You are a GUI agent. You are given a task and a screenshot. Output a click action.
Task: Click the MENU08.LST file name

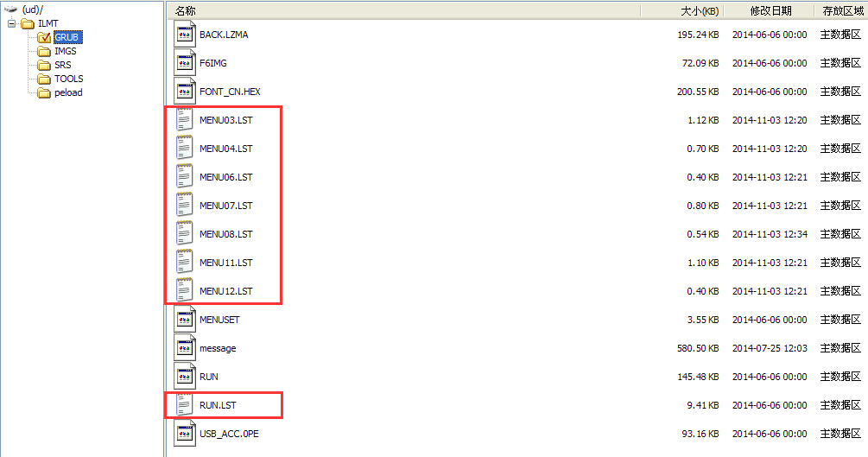[x=226, y=234]
